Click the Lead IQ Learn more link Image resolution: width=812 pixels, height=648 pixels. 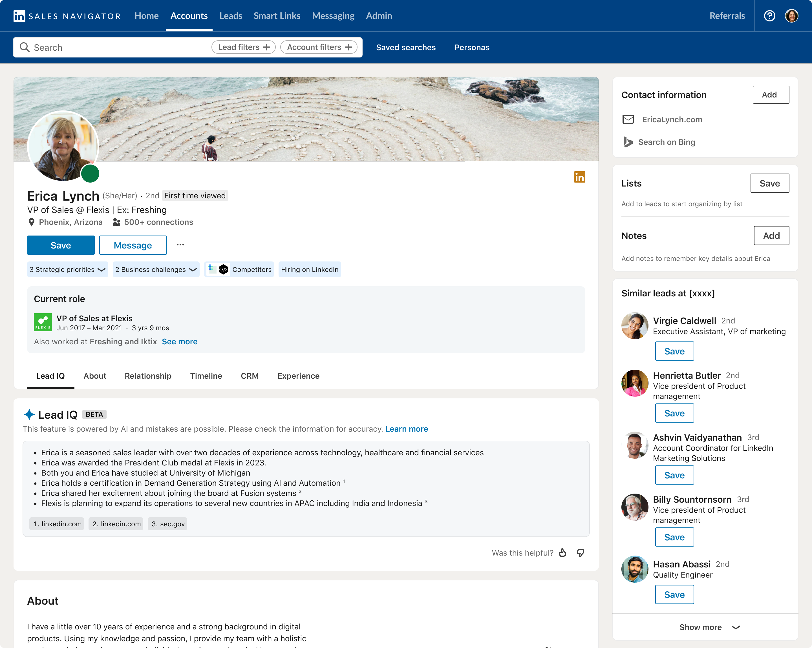pyautogui.click(x=406, y=429)
